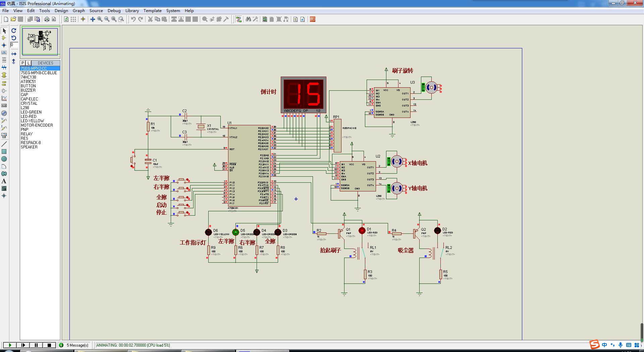Select the Junction Dot Mode tool
644x352 pixels.
tap(4, 45)
